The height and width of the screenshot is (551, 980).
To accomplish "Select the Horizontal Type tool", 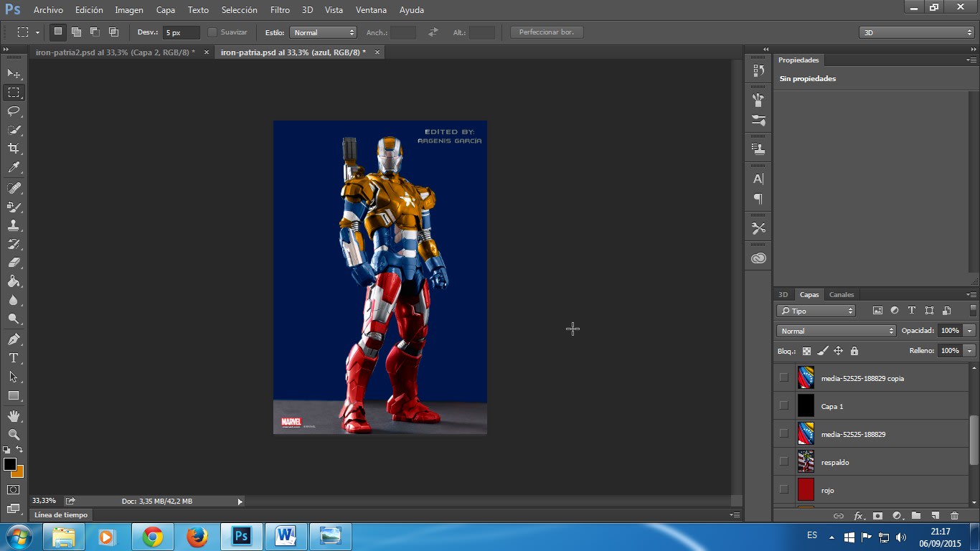I will click(x=14, y=357).
